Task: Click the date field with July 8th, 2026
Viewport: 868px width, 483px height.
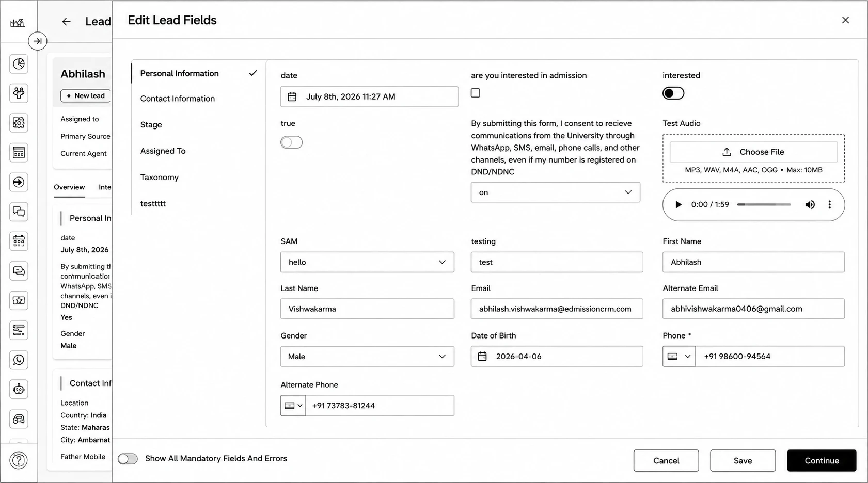Action: click(x=369, y=96)
